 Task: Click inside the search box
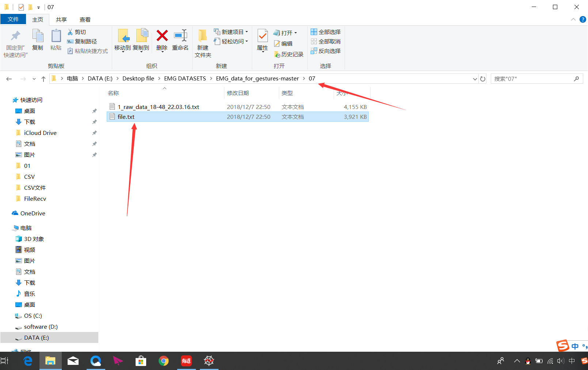coord(530,78)
